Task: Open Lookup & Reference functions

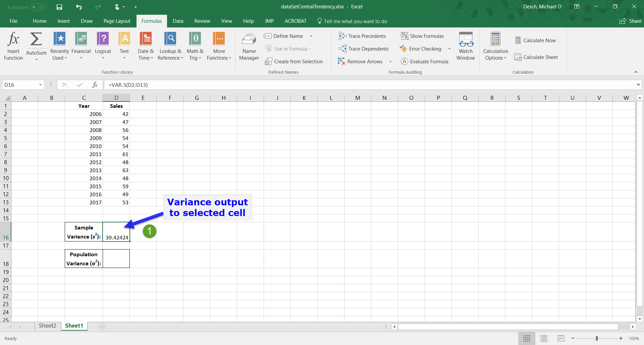Action: (170, 46)
